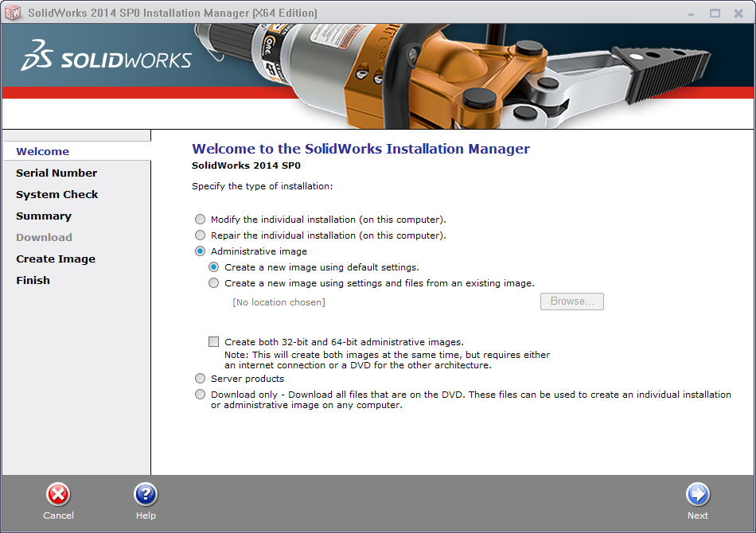Click 'Specify the type of installation' text

pyautogui.click(x=263, y=186)
